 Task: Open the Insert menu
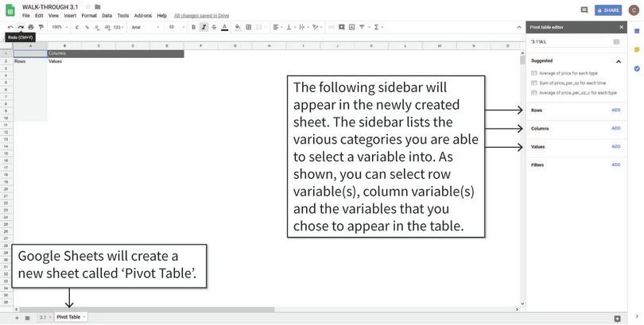pos(70,16)
